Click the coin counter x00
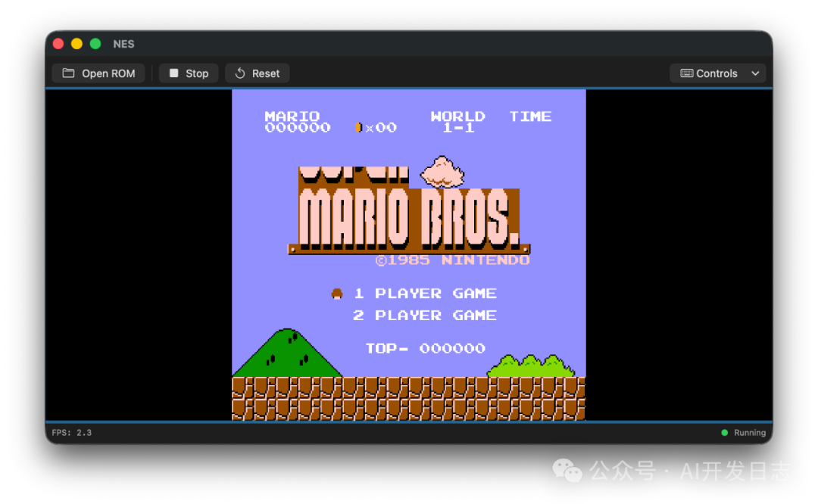This screenshot has height=504, width=818. click(376, 128)
